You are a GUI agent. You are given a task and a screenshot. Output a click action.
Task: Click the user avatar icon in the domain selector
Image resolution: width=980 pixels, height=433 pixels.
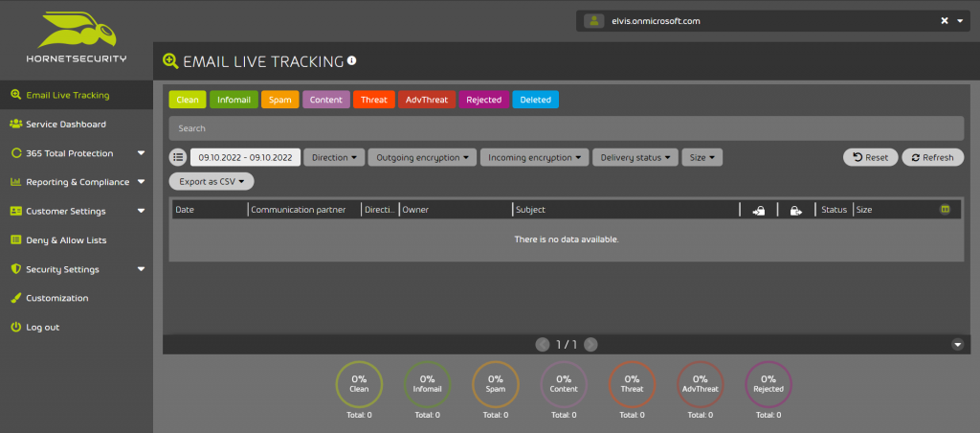coord(593,21)
